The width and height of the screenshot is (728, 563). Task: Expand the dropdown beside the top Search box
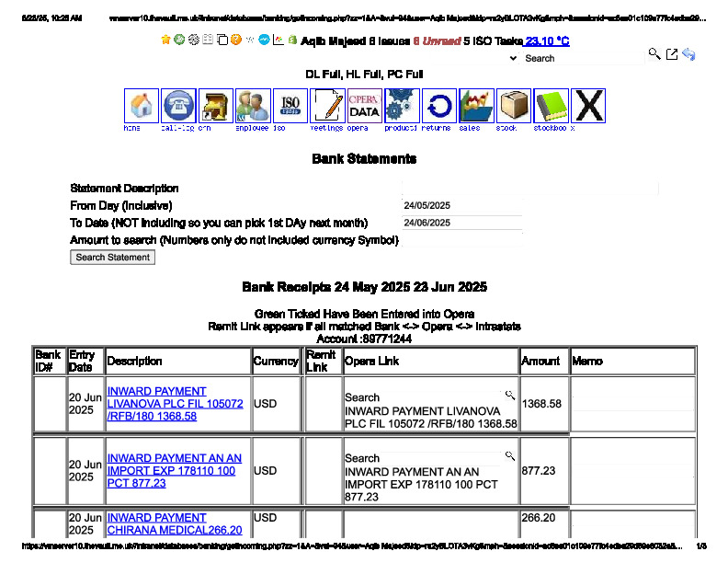pyautogui.click(x=513, y=58)
